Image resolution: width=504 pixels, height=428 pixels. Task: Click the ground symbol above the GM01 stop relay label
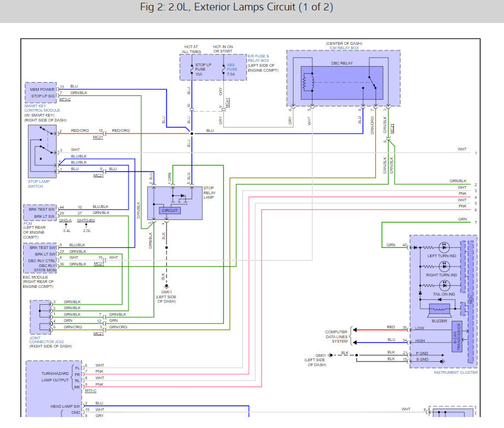click(167, 286)
